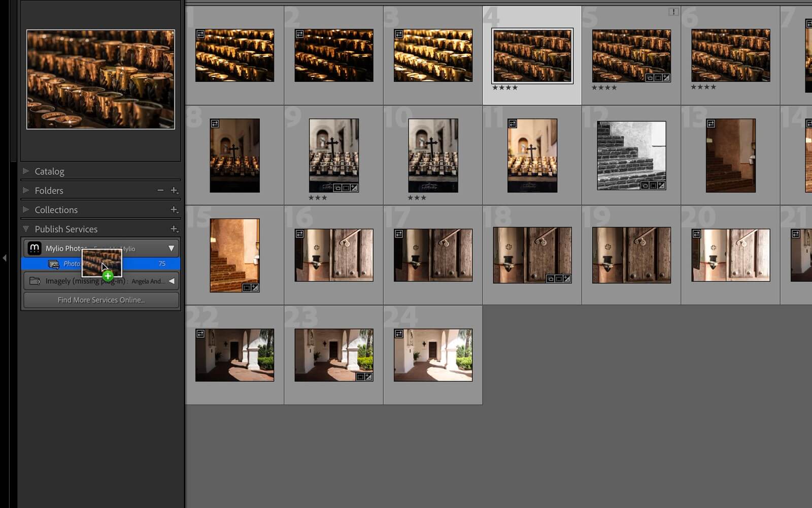This screenshot has height=508, width=812.
Task: Click the sync badge on photo 1
Action: [200, 34]
